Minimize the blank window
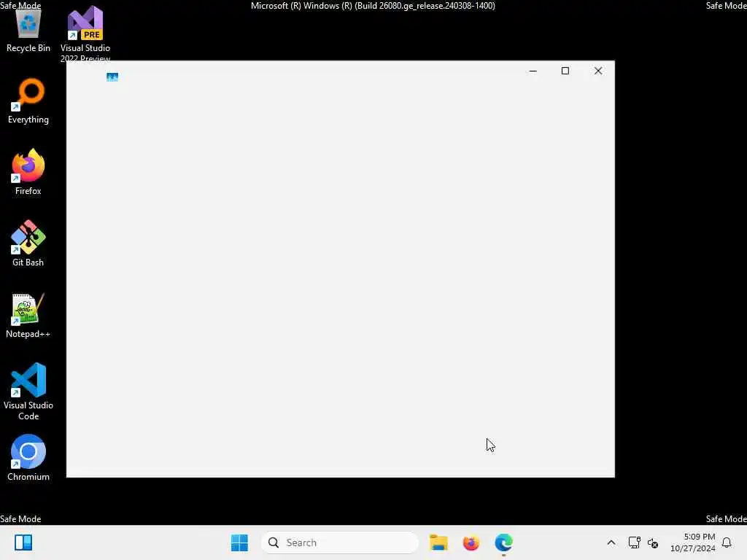The image size is (747, 560). tap(533, 71)
